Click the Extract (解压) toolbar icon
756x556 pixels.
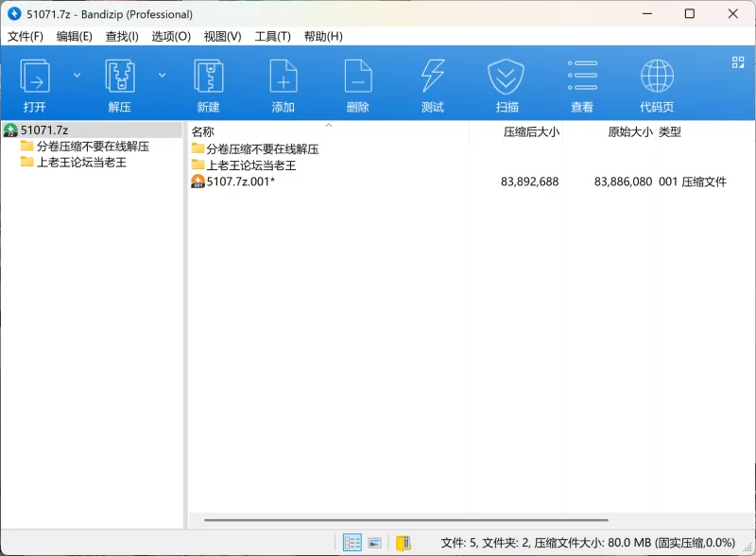point(120,77)
